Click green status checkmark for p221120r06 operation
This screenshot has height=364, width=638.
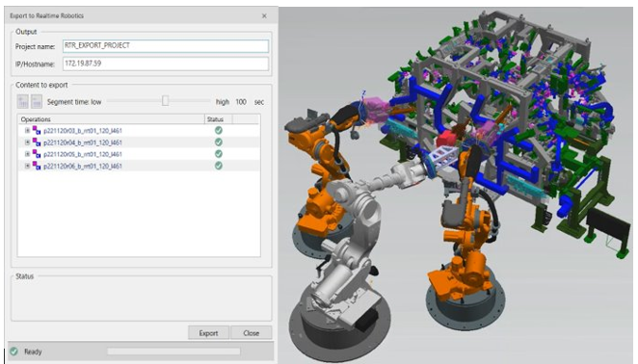click(219, 166)
